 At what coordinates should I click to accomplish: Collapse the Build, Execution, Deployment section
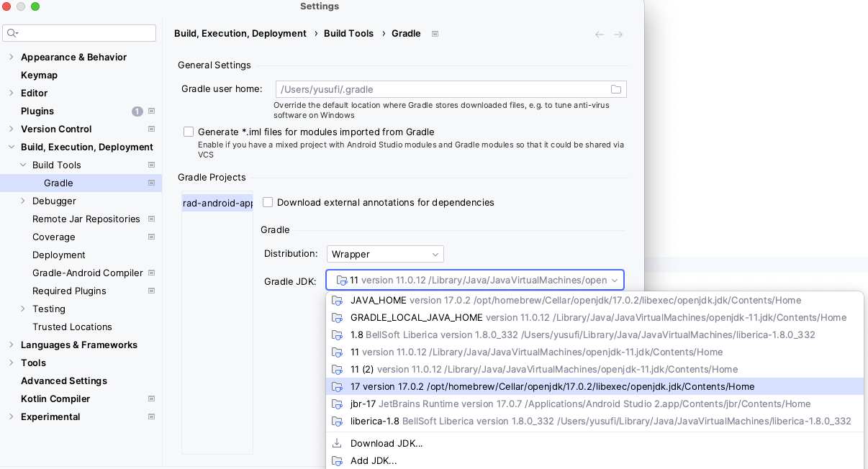[12, 147]
